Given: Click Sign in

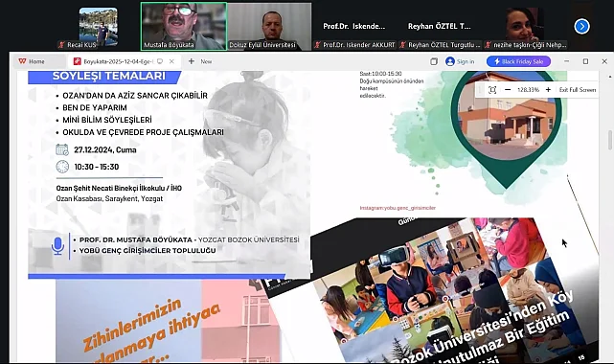Looking at the screenshot, I should (x=466, y=61).
